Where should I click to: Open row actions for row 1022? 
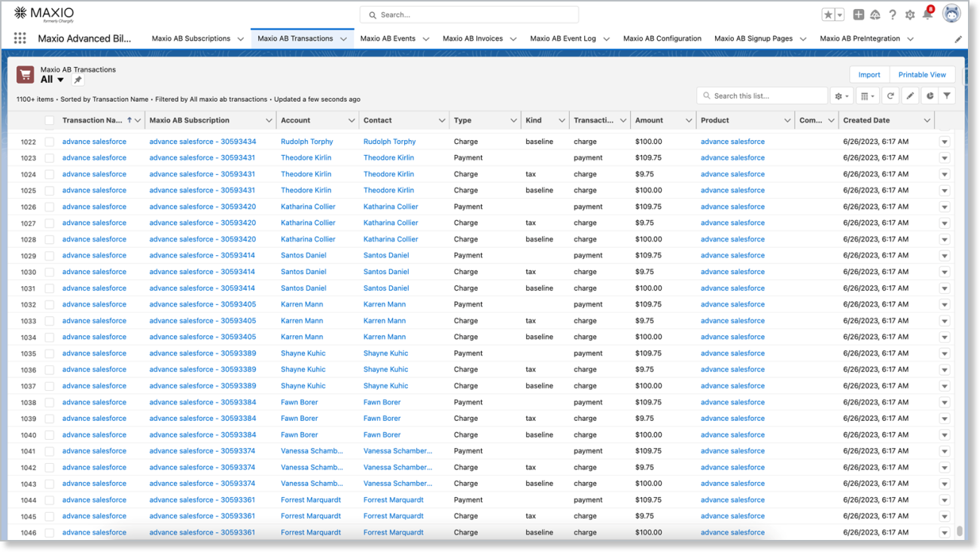click(x=944, y=142)
